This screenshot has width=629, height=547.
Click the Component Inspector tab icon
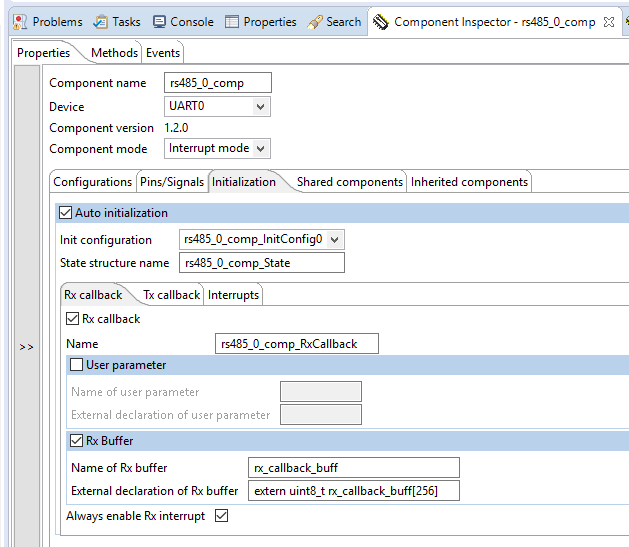(380, 21)
